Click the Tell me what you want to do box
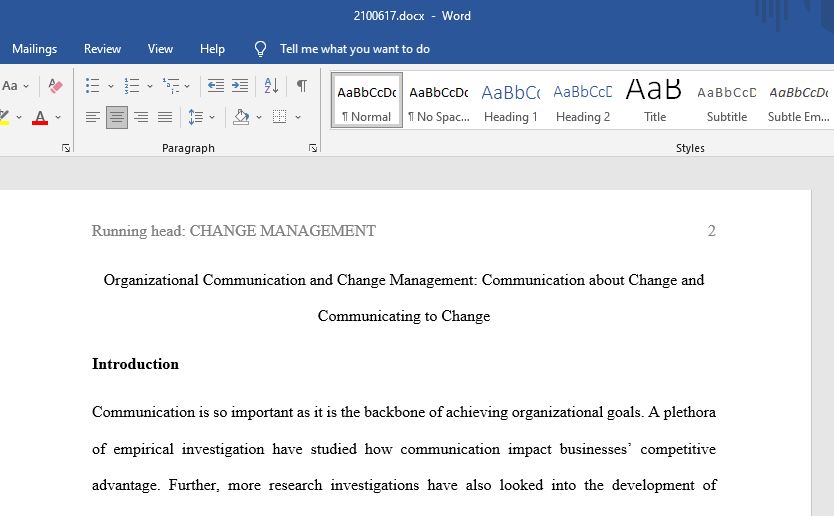Image resolution: width=834 pixels, height=516 pixels. [355, 49]
